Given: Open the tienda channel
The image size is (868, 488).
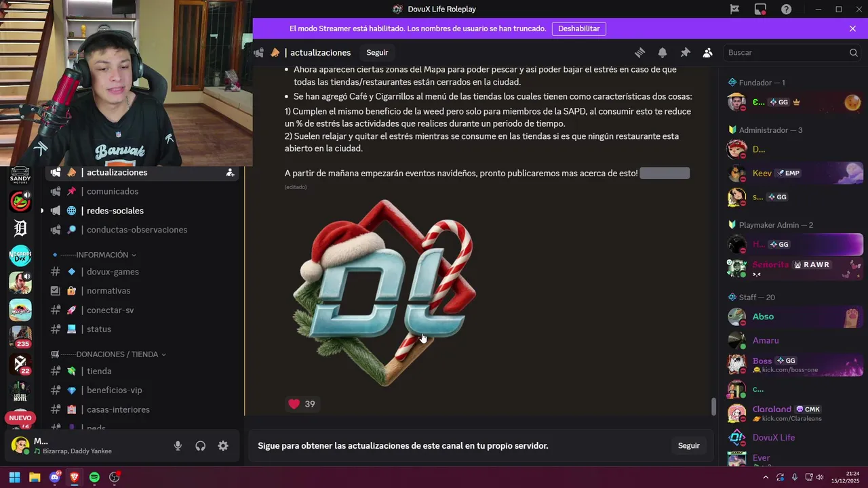Looking at the screenshot, I should [142, 371].
